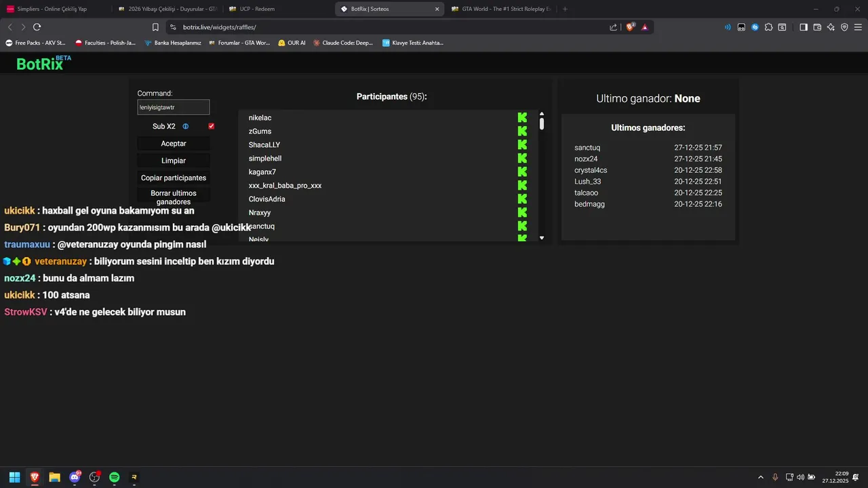Screen dimensions: 868x488
Task: Click winner bedmagg in winners list
Action: click(x=589, y=204)
